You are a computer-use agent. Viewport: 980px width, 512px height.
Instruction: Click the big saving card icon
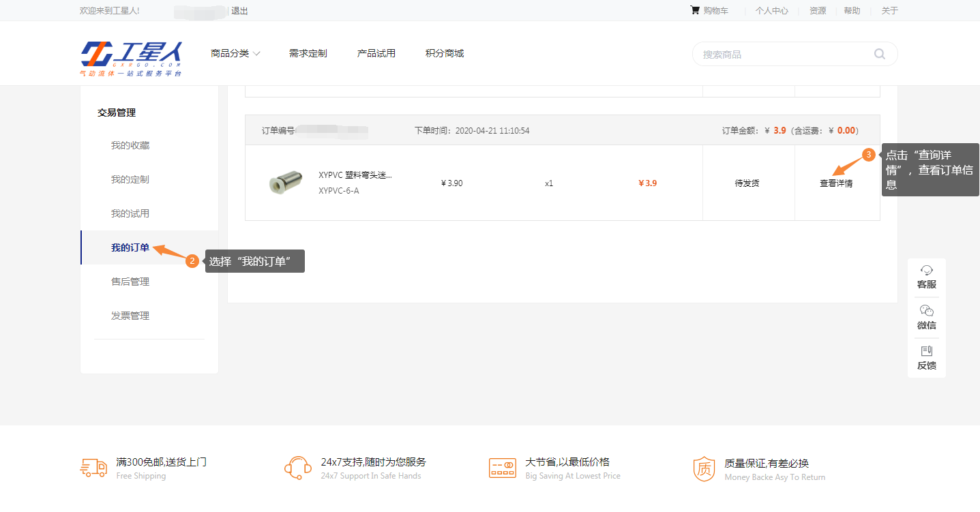(x=503, y=468)
